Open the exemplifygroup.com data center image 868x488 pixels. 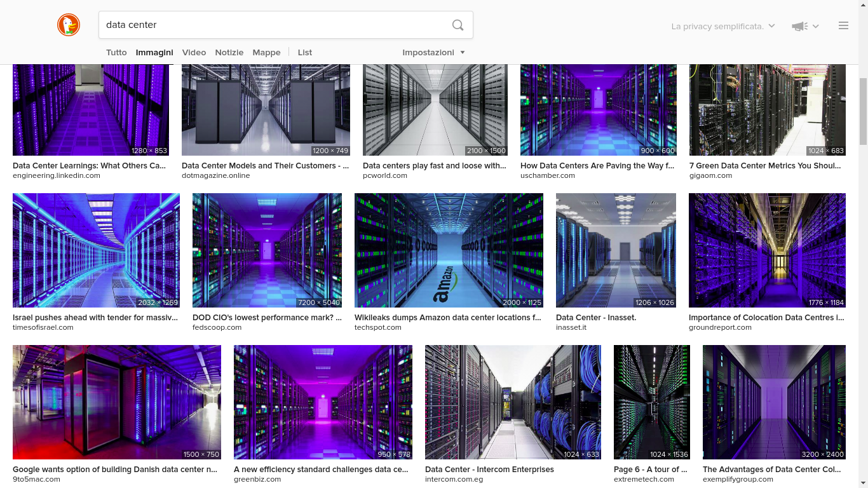click(x=774, y=402)
